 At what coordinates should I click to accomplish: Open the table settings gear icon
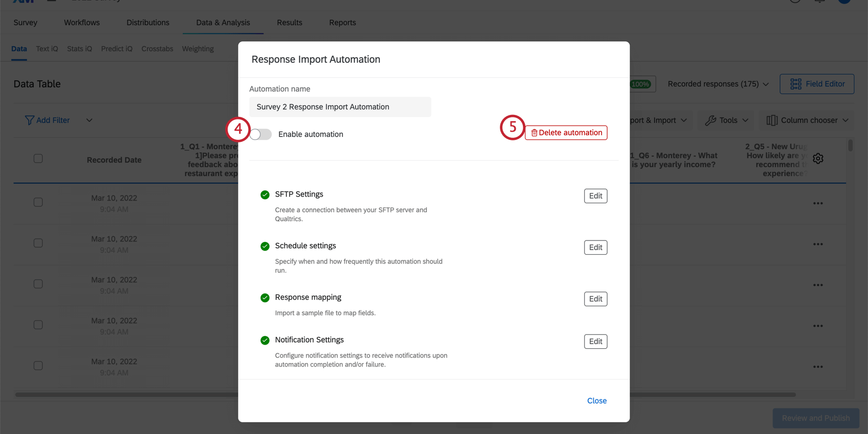coord(818,159)
